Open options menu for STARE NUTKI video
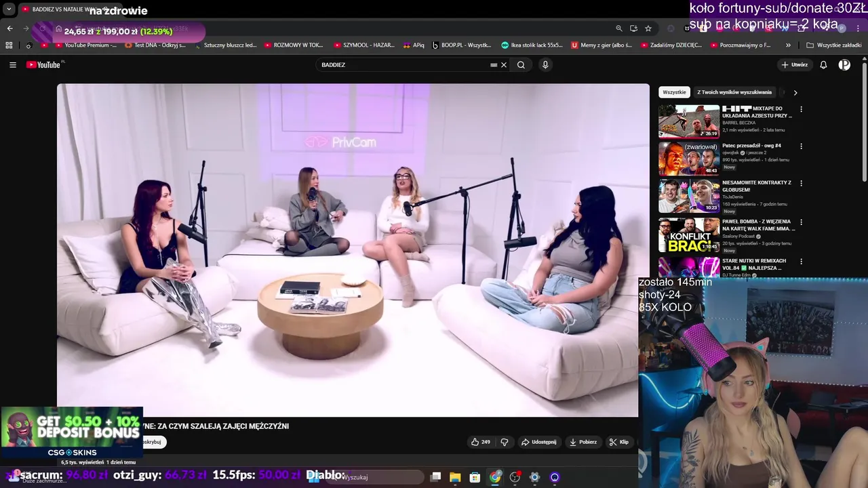This screenshot has width=868, height=488. tap(801, 262)
